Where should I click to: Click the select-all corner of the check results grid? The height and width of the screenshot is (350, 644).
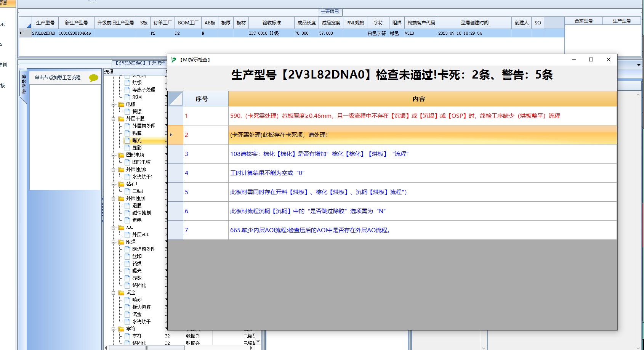pos(175,99)
